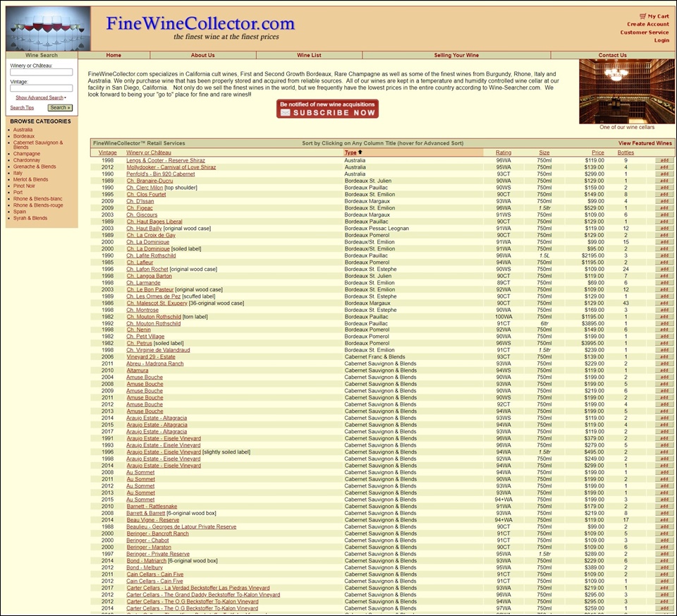This screenshot has width=677, height=616.
Task: Browse the Chardonnay category
Action: pos(27,160)
